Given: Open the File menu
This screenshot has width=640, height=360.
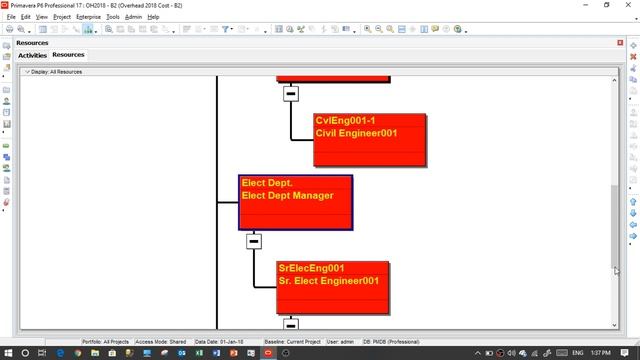Looking at the screenshot, I should click(11, 17).
